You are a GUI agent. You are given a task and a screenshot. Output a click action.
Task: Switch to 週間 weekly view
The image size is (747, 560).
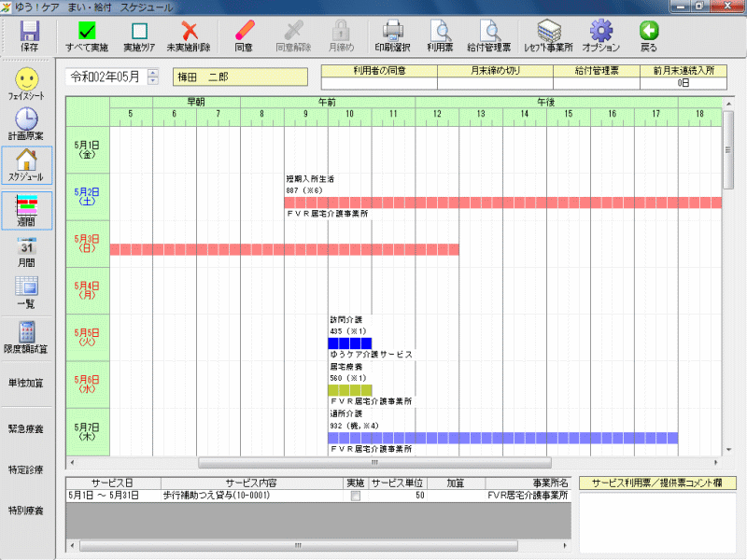27,211
